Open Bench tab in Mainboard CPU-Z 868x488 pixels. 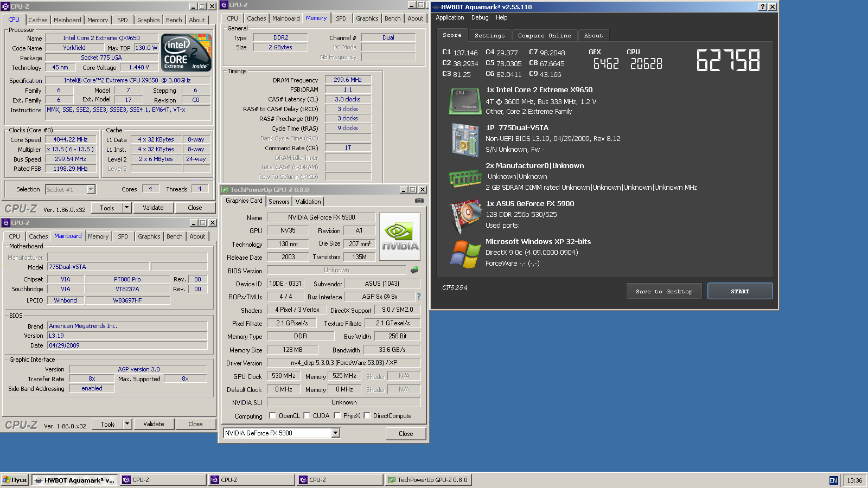[x=174, y=236]
